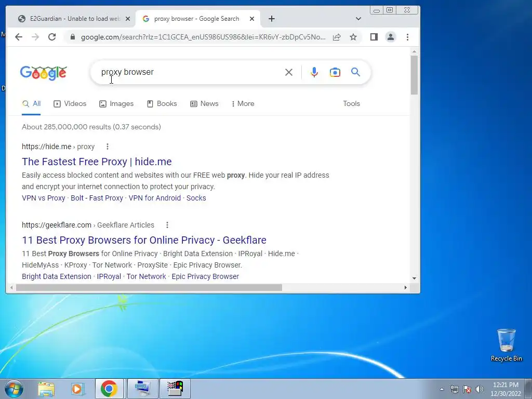532x399 pixels.
Task: Follow the VPN for Android sitelink
Action: [155, 198]
